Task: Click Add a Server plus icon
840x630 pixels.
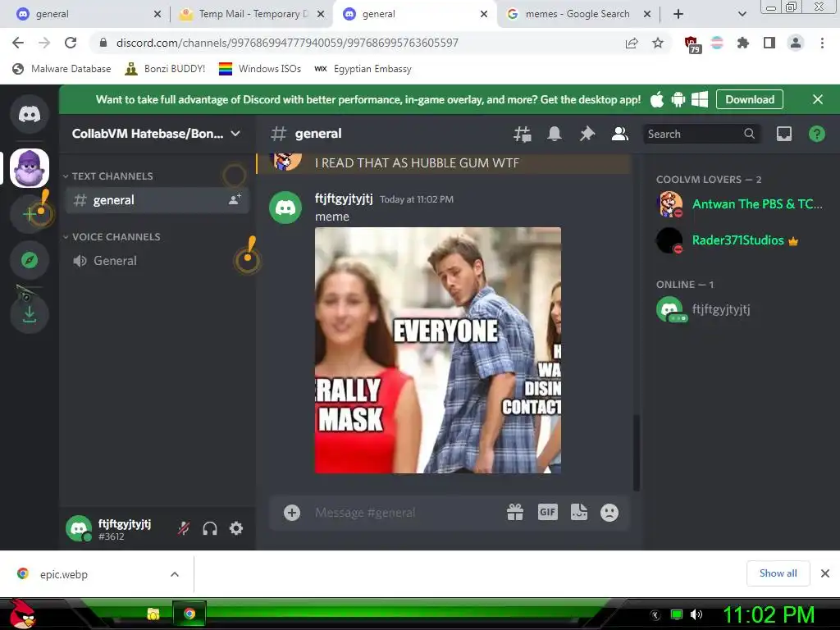Action: (30, 214)
